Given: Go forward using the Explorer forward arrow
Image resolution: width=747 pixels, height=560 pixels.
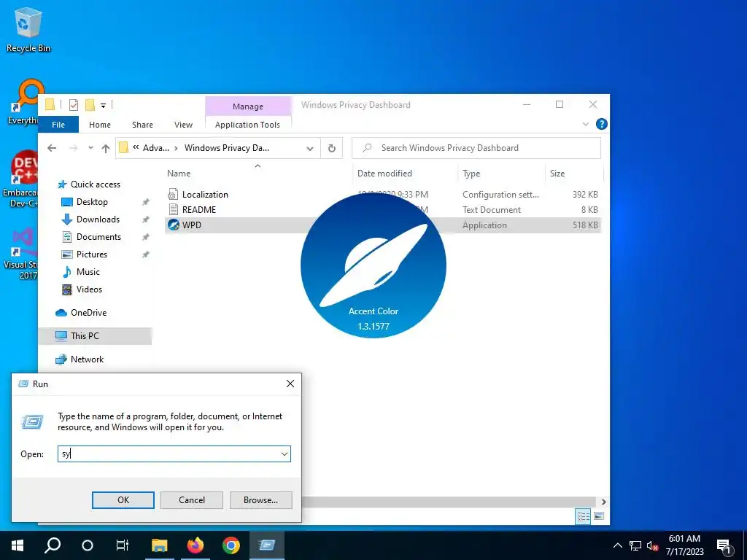Looking at the screenshot, I should click(x=73, y=148).
